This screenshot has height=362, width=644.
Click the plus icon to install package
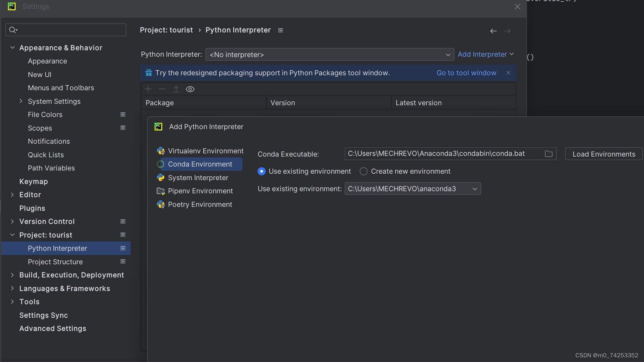(148, 89)
